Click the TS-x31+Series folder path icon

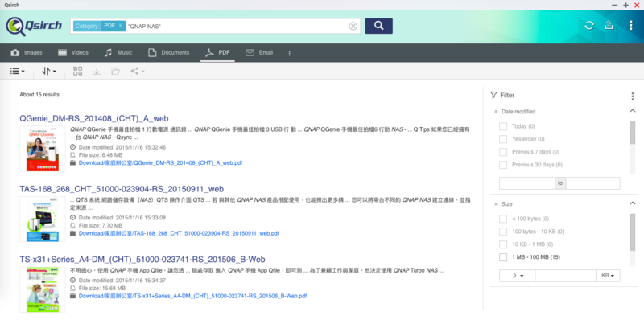[72, 296]
